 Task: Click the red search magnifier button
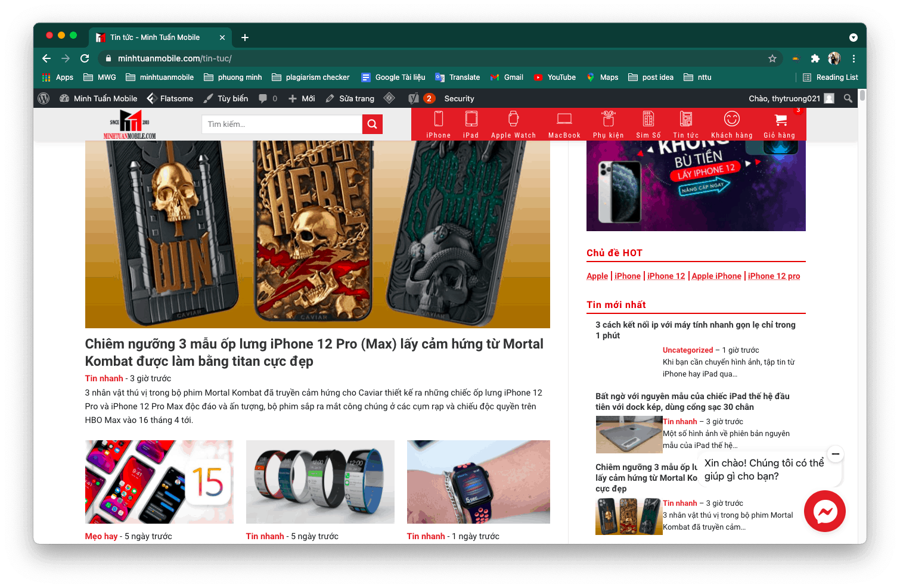click(x=372, y=124)
